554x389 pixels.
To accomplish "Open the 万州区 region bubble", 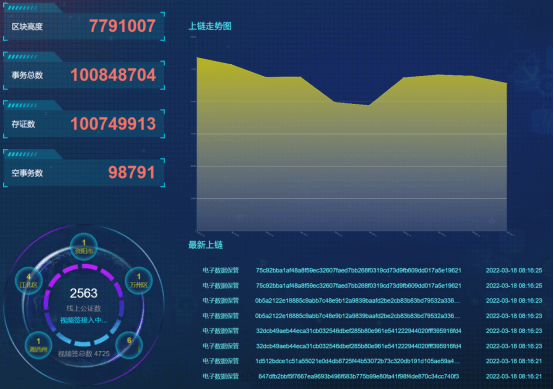I will (x=139, y=281).
